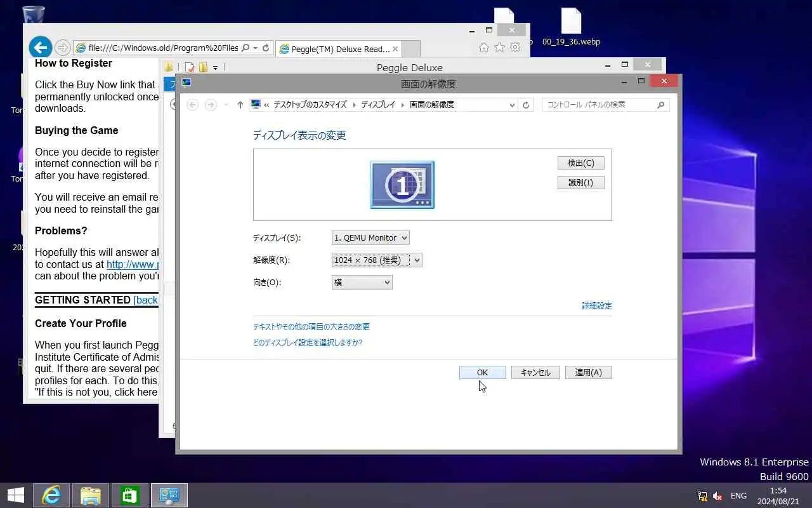Click new folder icon in Peggle Deluxe toolbar
The width and height of the screenshot is (812, 508).
(203, 67)
